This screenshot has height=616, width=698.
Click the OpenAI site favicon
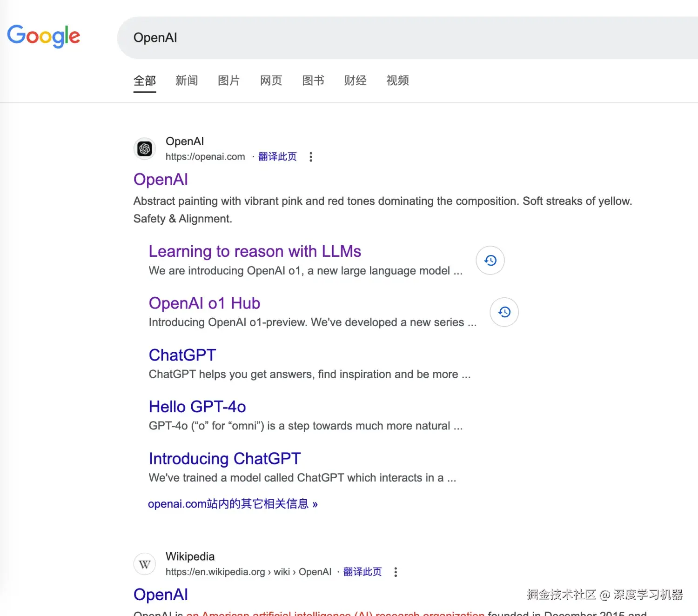(x=144, y=148)
